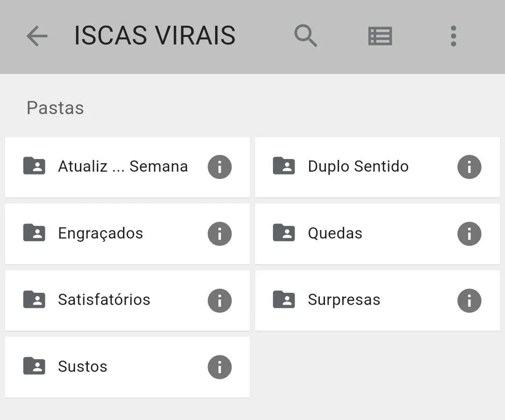505x420 pixels.
Task: Open the Surpresas folder
Action: click(377, 301)
